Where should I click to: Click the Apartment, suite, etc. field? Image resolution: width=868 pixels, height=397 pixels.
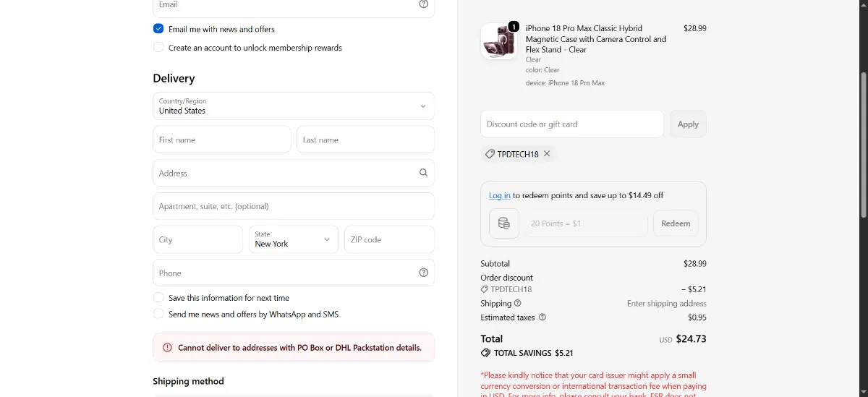pyautogui.click(x=294, y=206)
